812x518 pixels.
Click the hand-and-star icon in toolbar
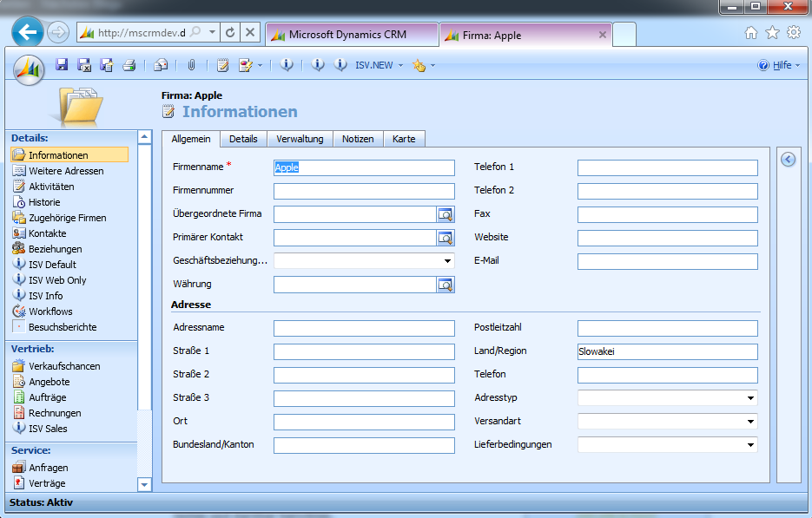click(x=419, y=65)
